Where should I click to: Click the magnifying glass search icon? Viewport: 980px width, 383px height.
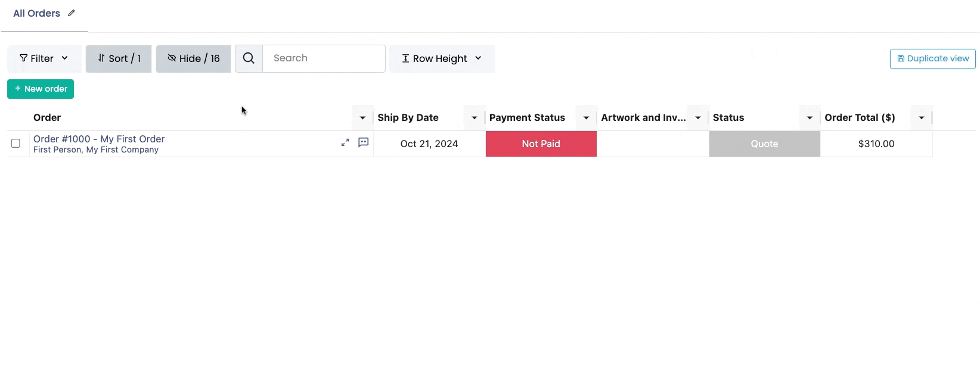pyautogui.click(x=249, y=58)
